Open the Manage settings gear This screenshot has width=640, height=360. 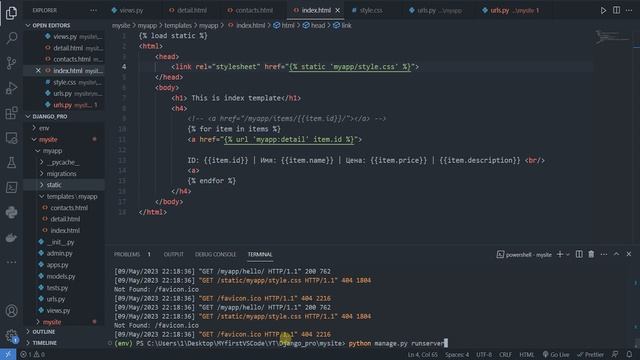click(11, 336)
